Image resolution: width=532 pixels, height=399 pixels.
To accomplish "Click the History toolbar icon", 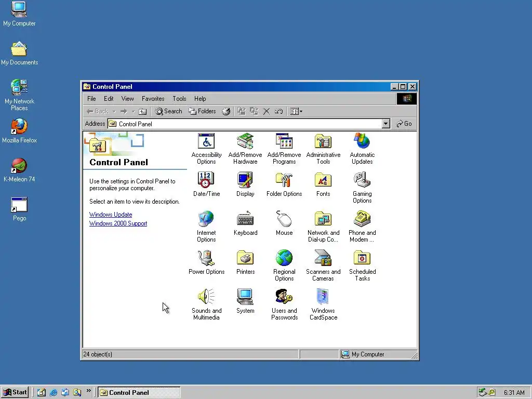I will pyautogui.click(x=226, y=111).
